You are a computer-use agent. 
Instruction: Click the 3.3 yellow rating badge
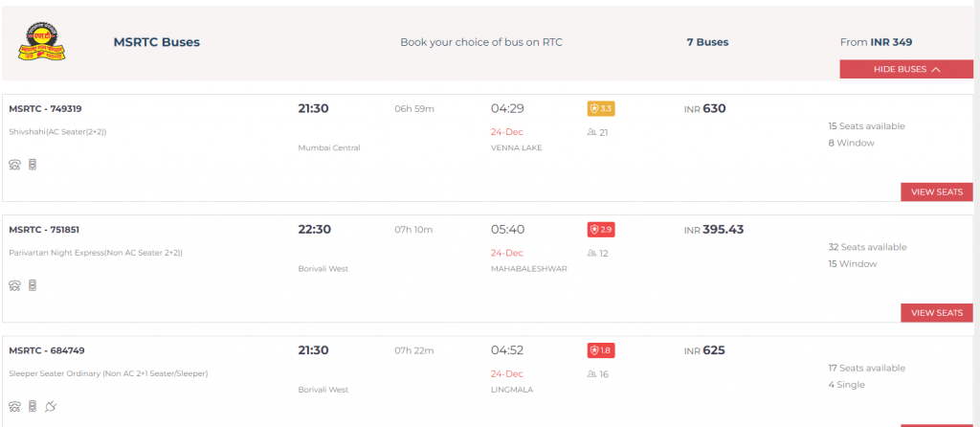click(x=601, y=109)
